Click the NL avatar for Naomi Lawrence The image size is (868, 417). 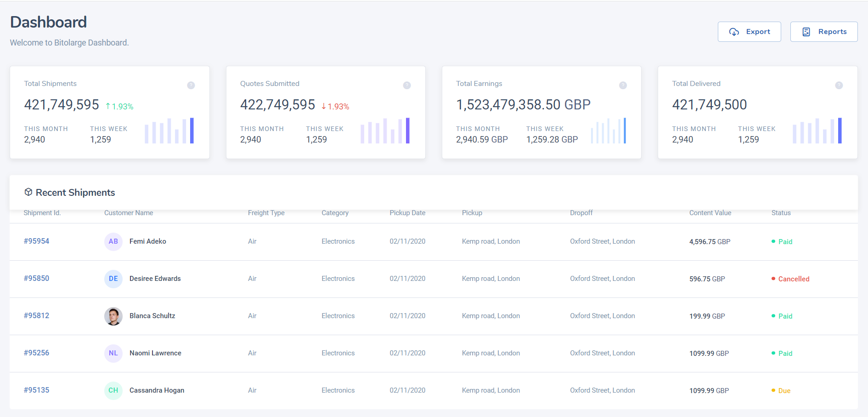pyautogui.click(x=113, y=353)
